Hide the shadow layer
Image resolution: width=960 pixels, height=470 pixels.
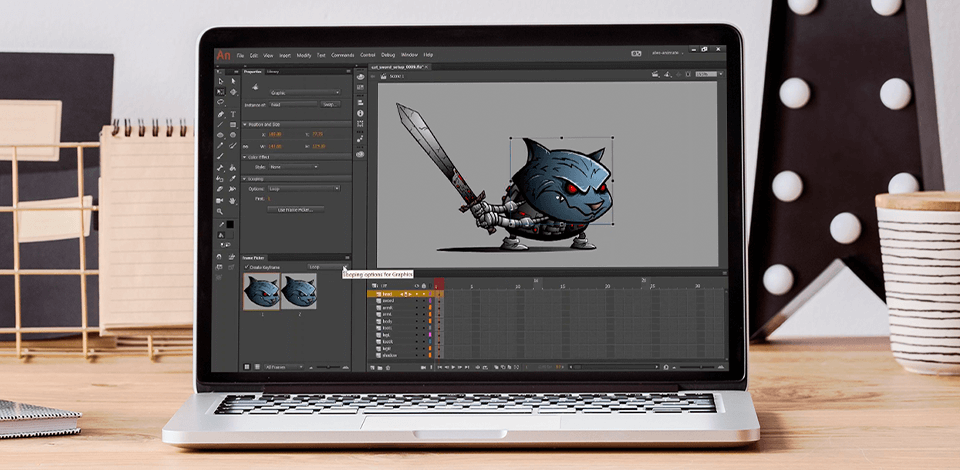[x=417, y=356]
